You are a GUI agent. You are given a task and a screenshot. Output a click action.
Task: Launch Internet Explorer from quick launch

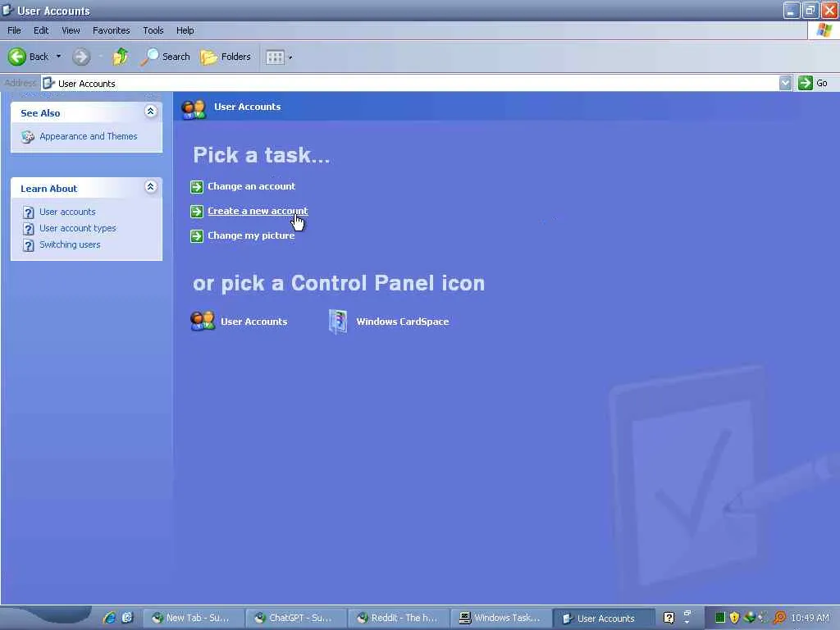click(x=109, y=618)
